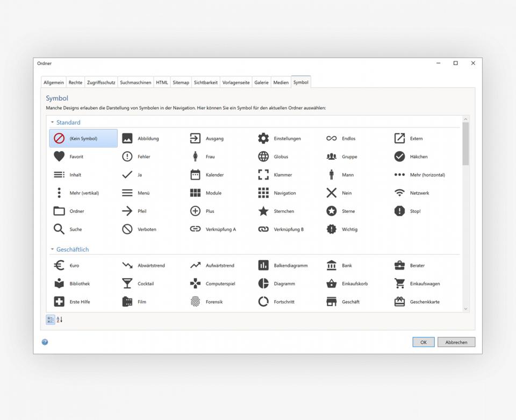
Task: Select the Netzwerk wifi symbol
Action: (x=399, y=193)
